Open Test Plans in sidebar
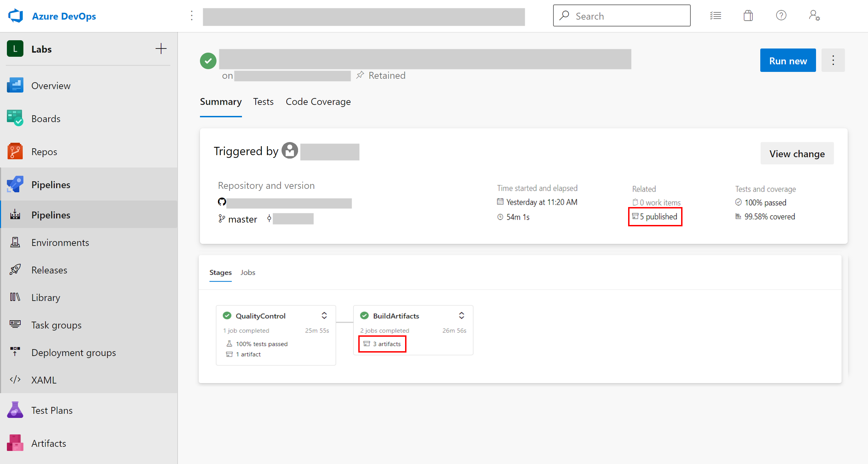 89,410
